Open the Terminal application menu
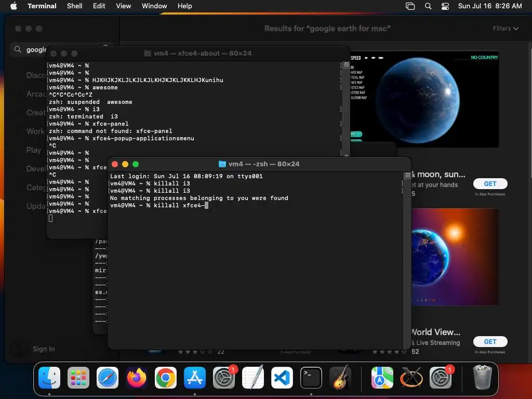 coord(42,6)
